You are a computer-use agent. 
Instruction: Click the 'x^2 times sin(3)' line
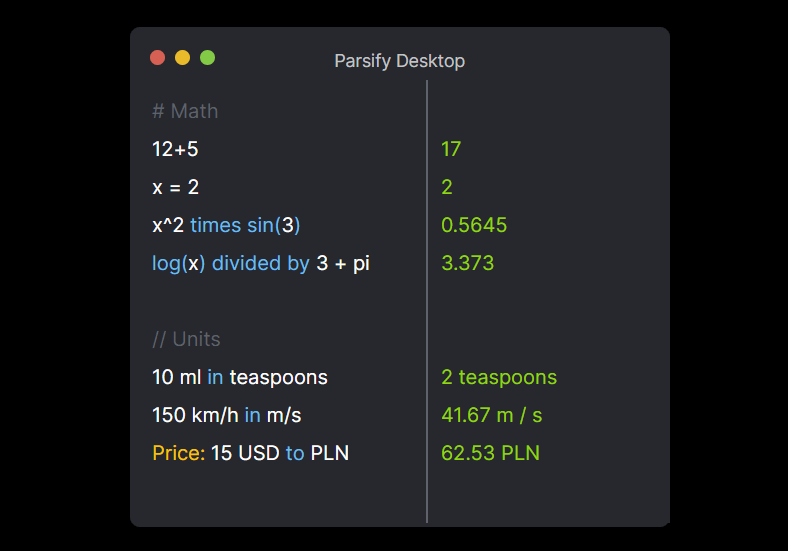point(226,225)
